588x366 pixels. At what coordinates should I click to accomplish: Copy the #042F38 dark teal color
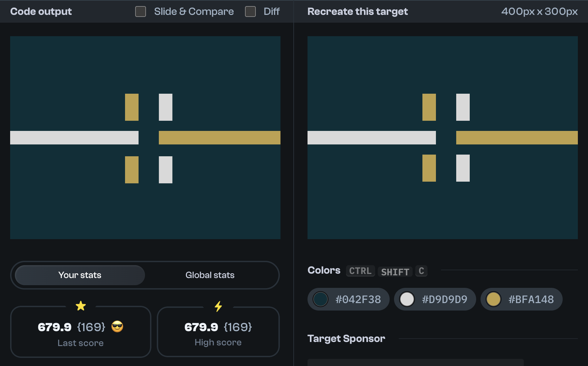[x=348, y=299]
